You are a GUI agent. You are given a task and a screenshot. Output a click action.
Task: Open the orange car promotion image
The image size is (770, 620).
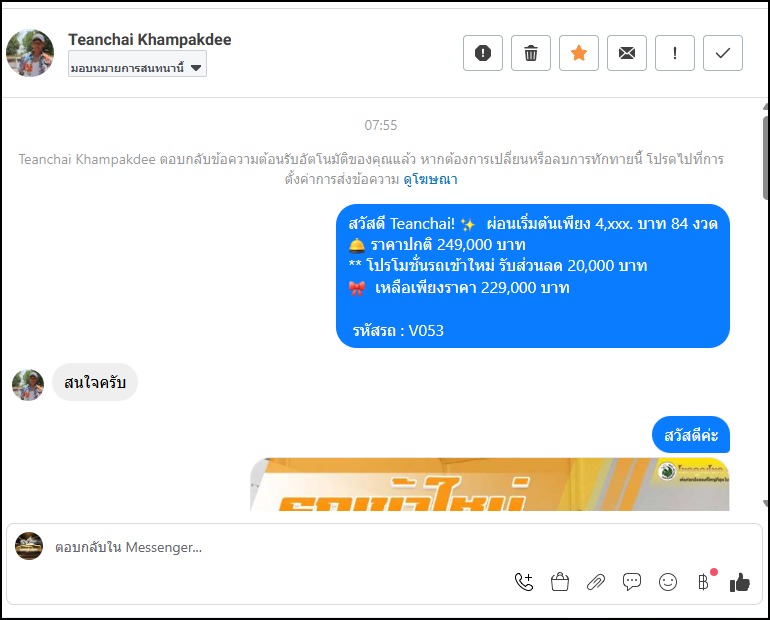490,485
